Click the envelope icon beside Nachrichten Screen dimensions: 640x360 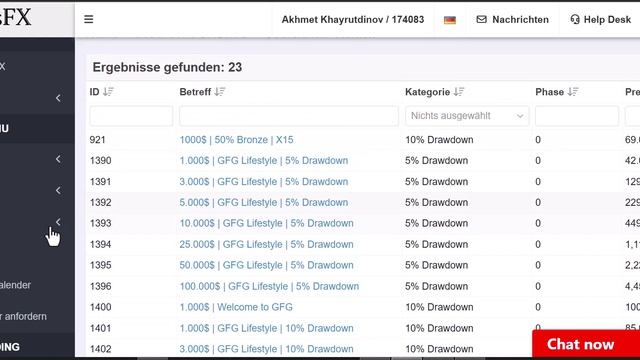point(482,19)
